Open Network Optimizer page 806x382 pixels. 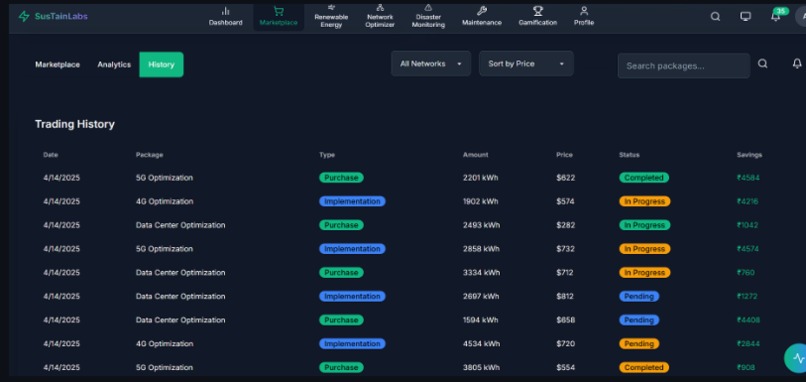[380, 16]
